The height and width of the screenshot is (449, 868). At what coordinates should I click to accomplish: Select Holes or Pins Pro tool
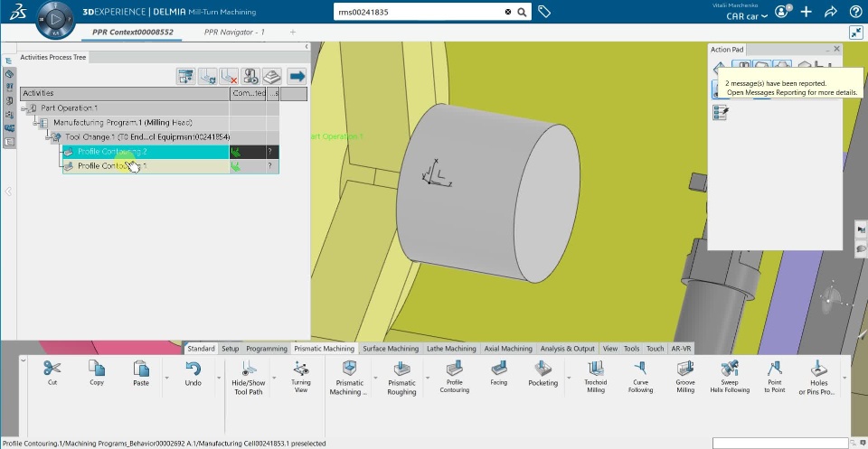tap(819, 379)
